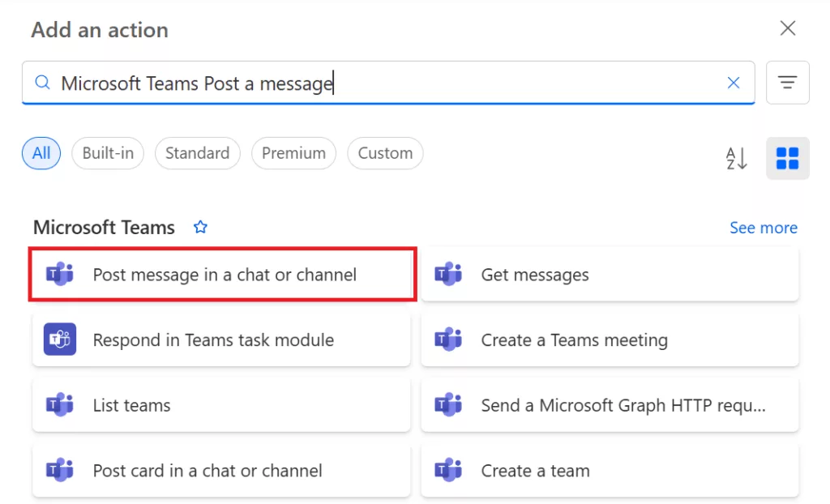This screenshot has height=504, width=830.
Task: Choose the List teams action
Action: click(x=221, y=405)
